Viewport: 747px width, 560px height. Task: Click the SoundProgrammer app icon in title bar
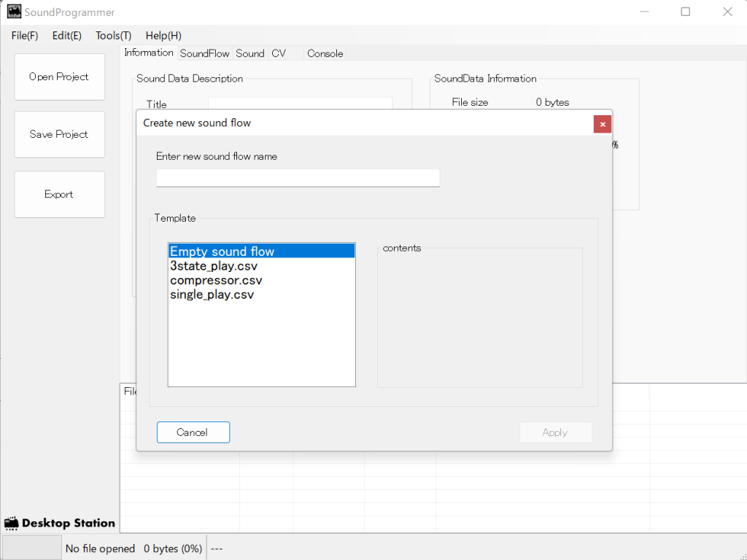[14, 12]
